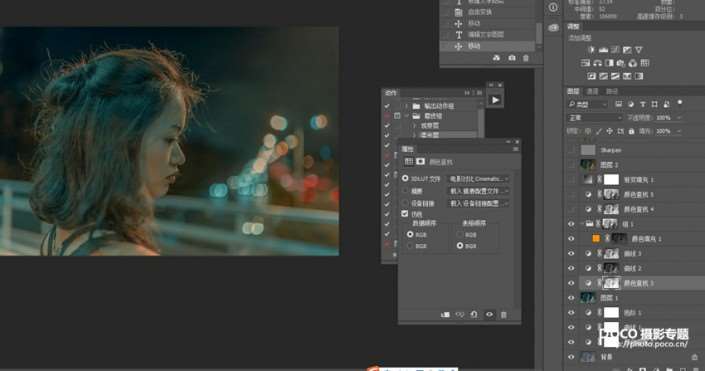
Task: Create new snapshot in History panel
Action: coord(512,58)
